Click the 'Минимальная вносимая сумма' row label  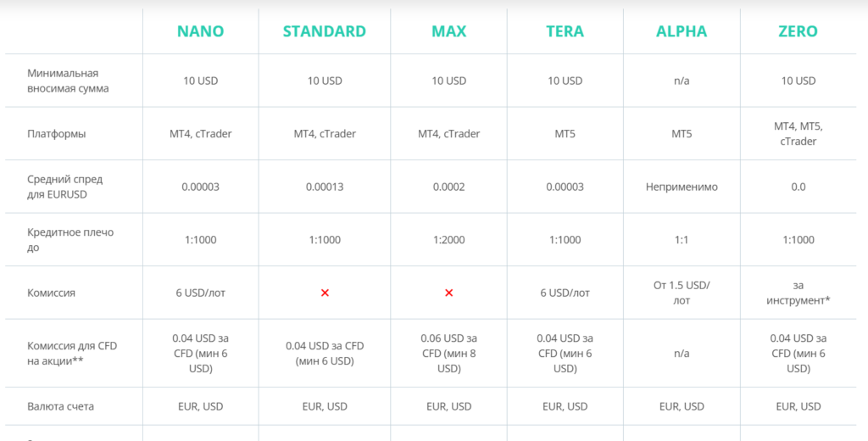[68, 81]
